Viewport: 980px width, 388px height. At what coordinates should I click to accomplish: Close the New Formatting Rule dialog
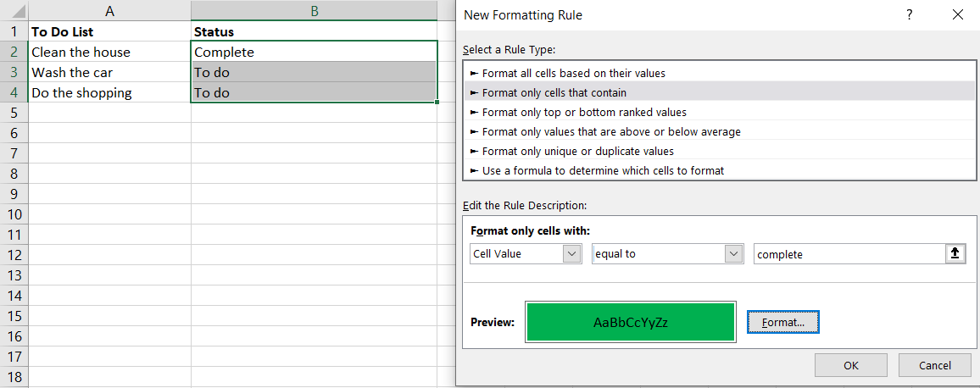pos(958,14)
